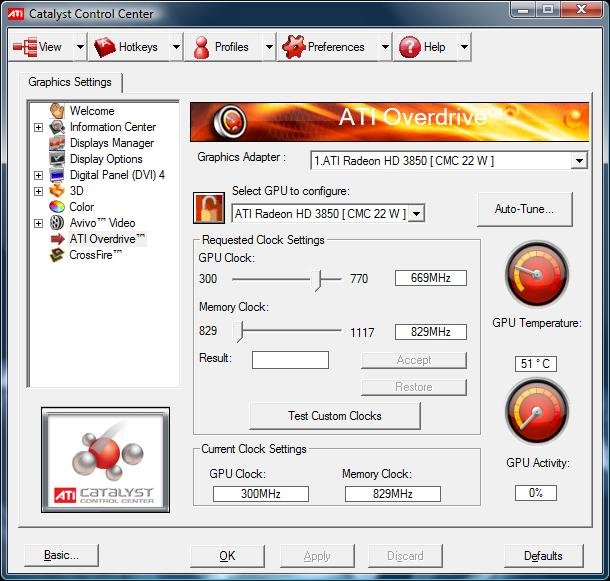The height and width of the screenshot is (581, 610).
Task: Minimize the Catalyst Control Center window
Action: point(523,10)
